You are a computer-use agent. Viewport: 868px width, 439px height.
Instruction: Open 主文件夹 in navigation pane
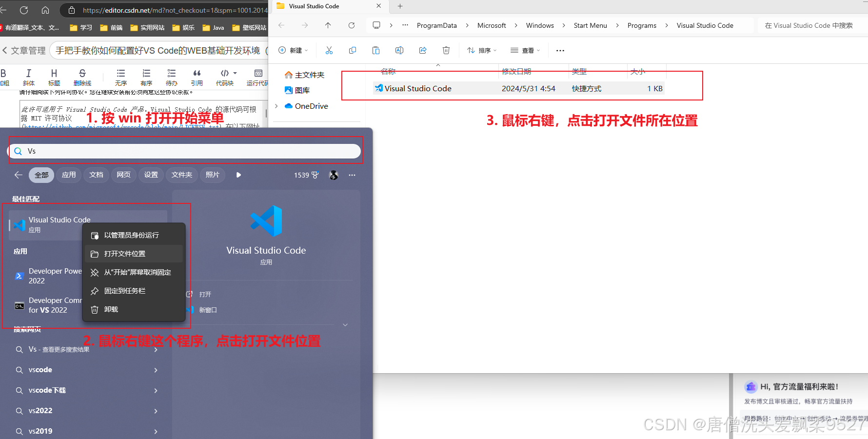[305, 75]
